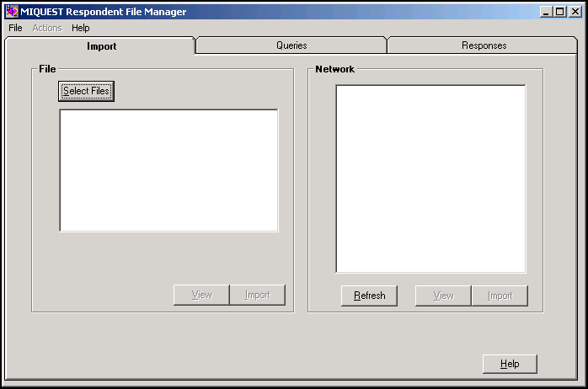Click View button in the File group
This screenshot has width=588, height=389.
click(201, 295)
